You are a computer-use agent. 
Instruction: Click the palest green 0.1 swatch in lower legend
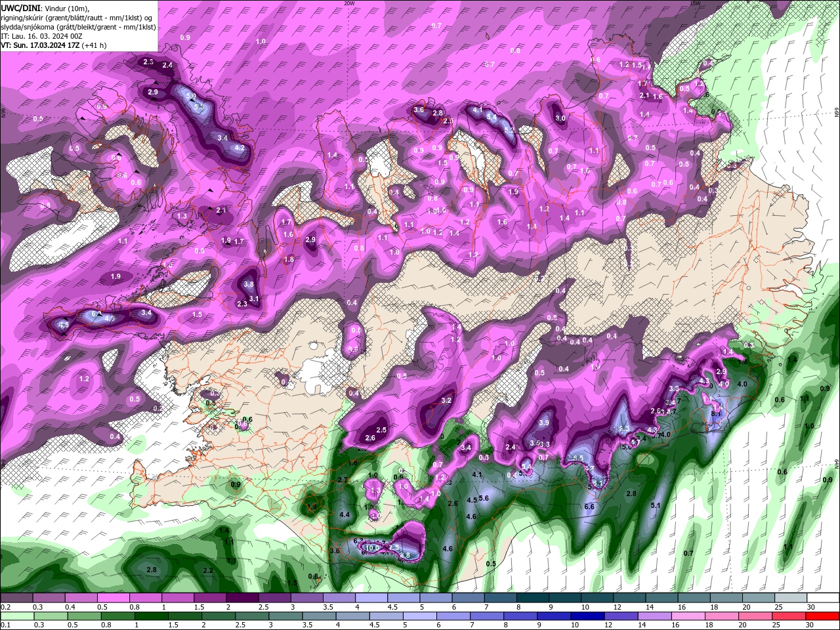pyautogui.click(x=16, y=616)
